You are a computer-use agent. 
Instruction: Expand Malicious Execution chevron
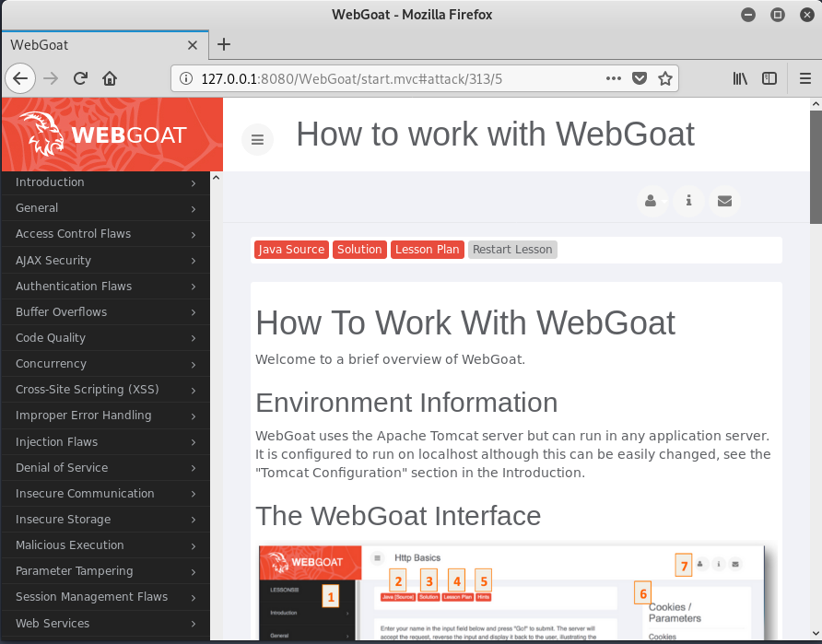(x=194, y=546)
